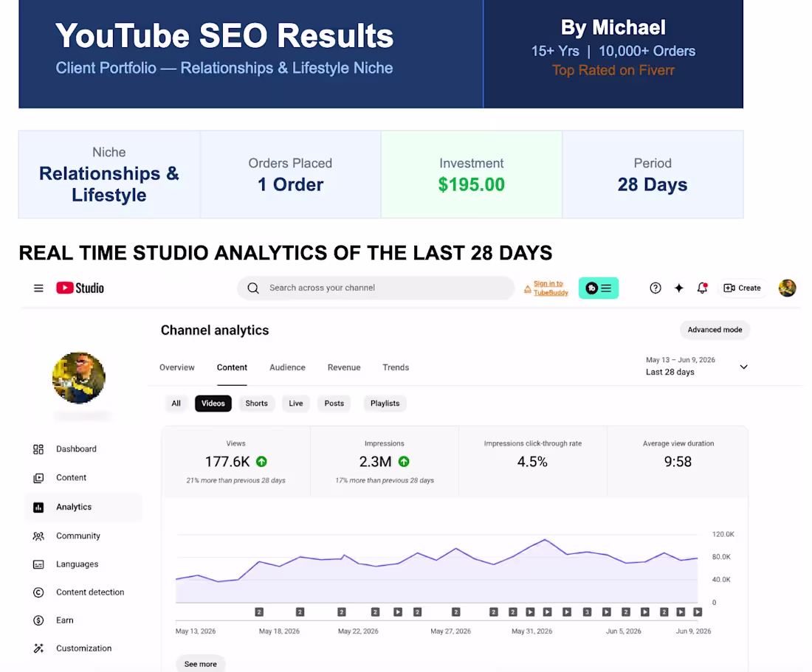Select the Content analytics tab
Image resolution: width=812 pixels, height=672 pixels.
[232, 367]
